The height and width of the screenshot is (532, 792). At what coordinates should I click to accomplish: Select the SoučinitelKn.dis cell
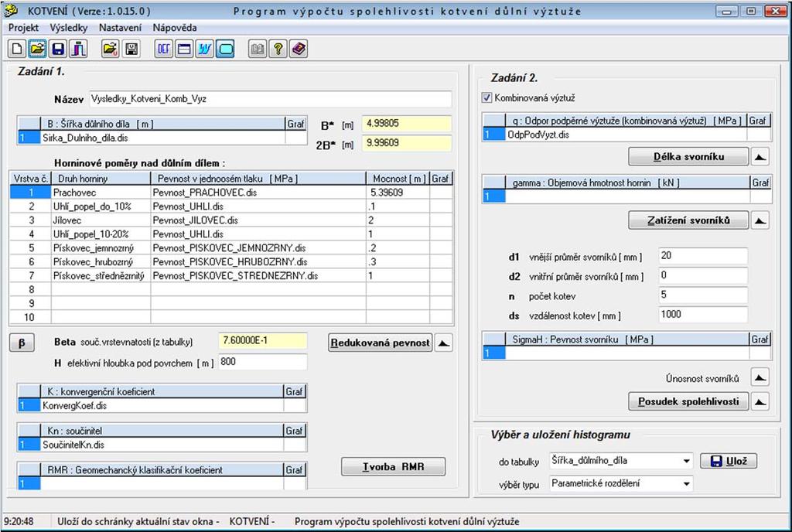162,445
